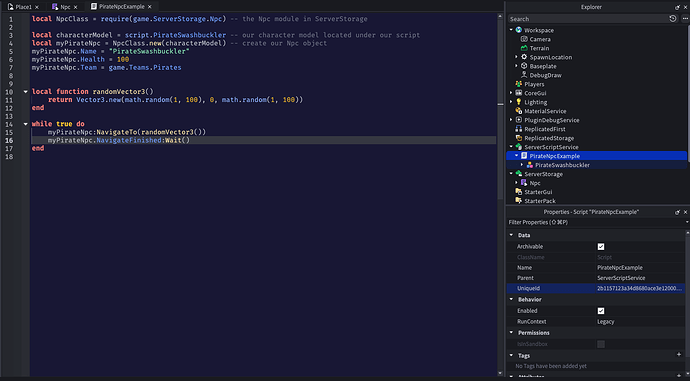This screenshot has width=690, height=381.
Task: Toggle the Archivable checkbox
Action: pos(601,247)
